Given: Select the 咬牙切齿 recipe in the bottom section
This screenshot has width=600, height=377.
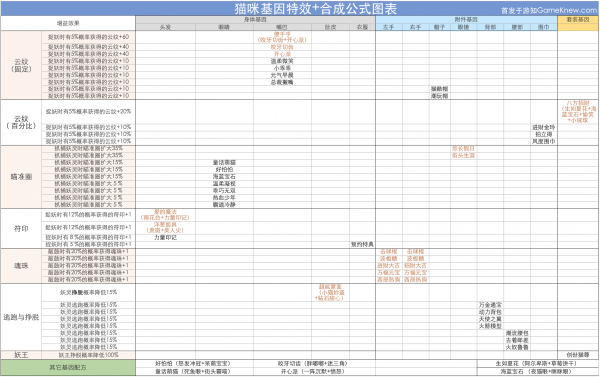Looking at the screenshot, I should point(313,364).
